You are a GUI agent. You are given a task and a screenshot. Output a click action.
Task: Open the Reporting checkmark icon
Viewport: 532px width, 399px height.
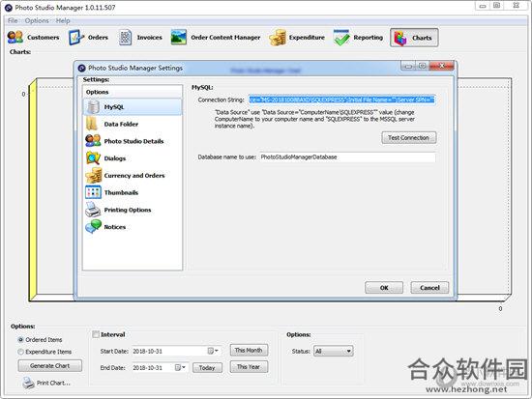tap(341, 38)
